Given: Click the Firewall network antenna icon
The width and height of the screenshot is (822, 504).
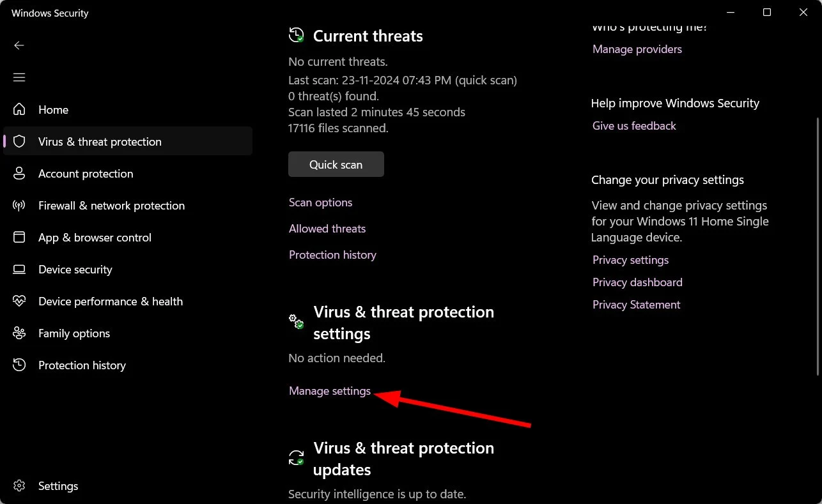Looking at the screenshot, I should (19, 205).
